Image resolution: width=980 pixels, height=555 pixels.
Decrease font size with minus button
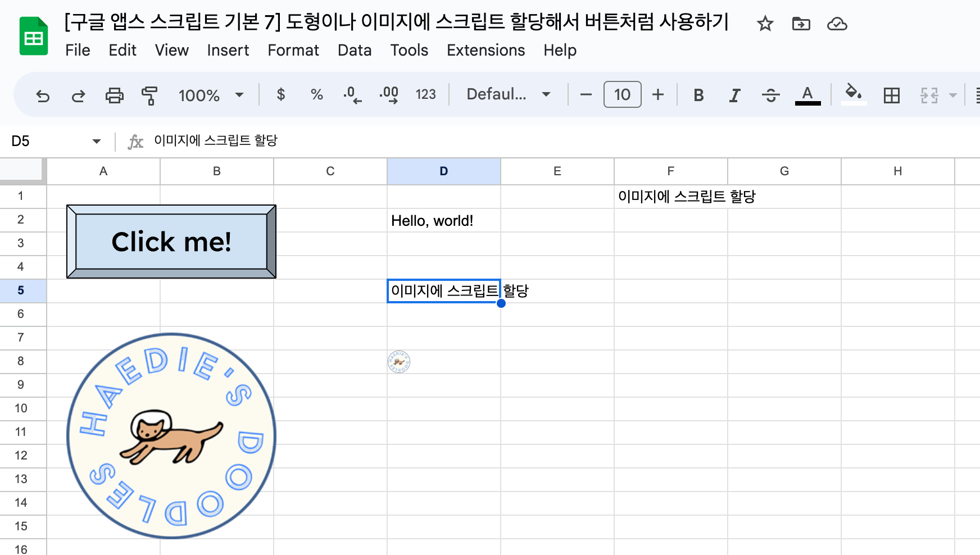[586, 94]
